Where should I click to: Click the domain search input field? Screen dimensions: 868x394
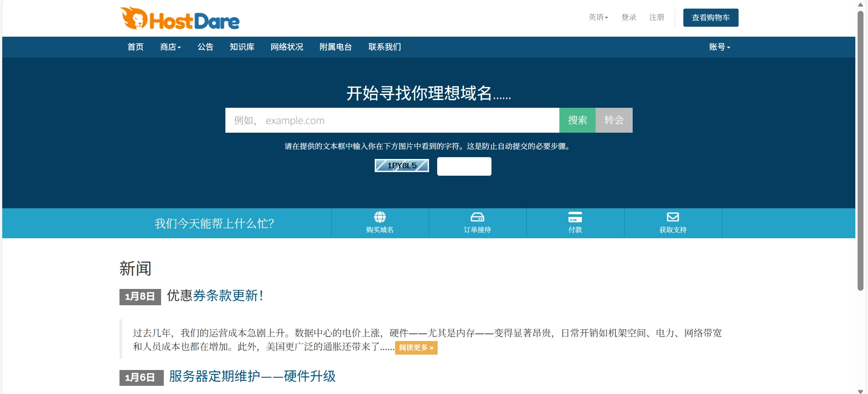(x=392, y=120)
